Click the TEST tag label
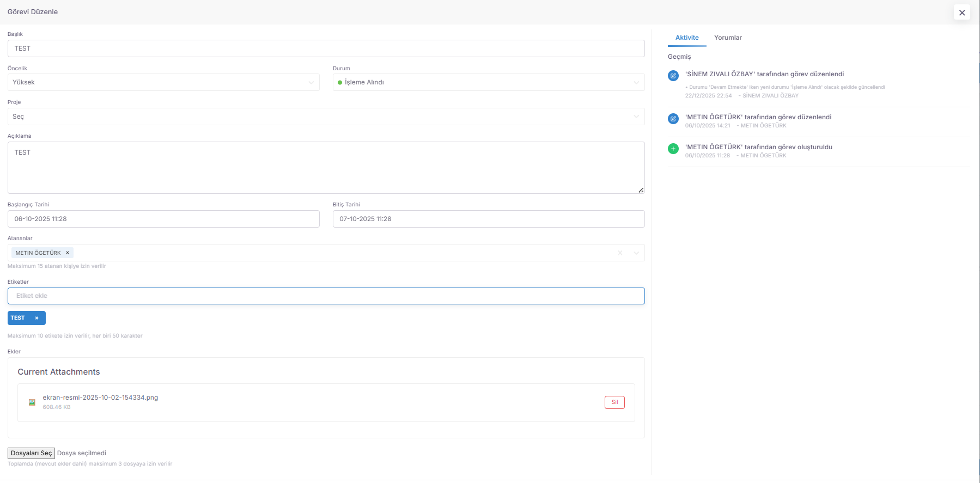Image resolution: width=980 pixels, height=483 pixels. (x=17, y=318)
